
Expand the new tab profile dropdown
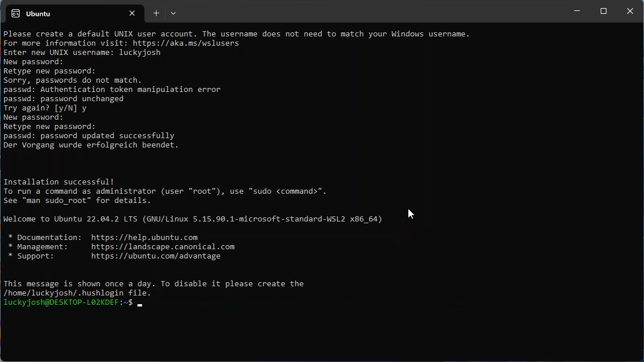[173, 13]
